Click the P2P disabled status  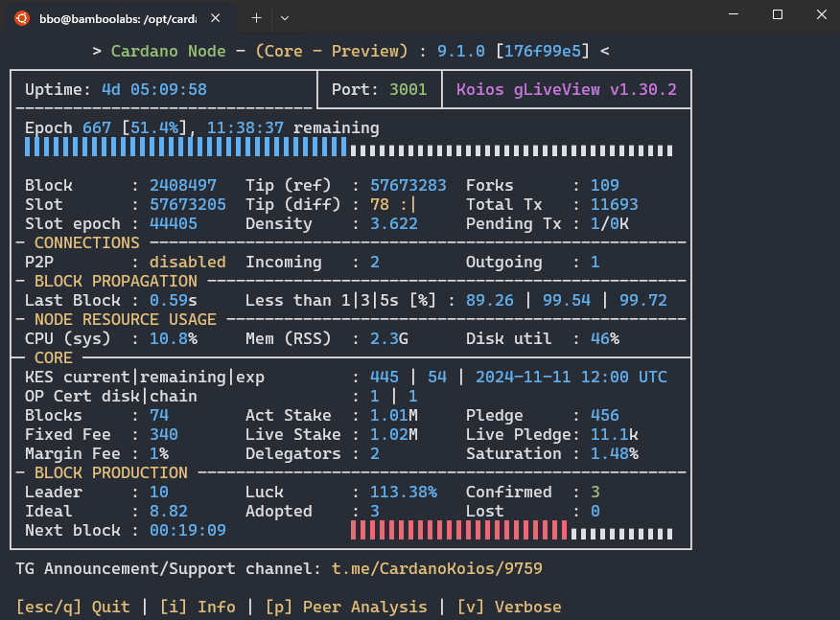[x=188, y=262]
